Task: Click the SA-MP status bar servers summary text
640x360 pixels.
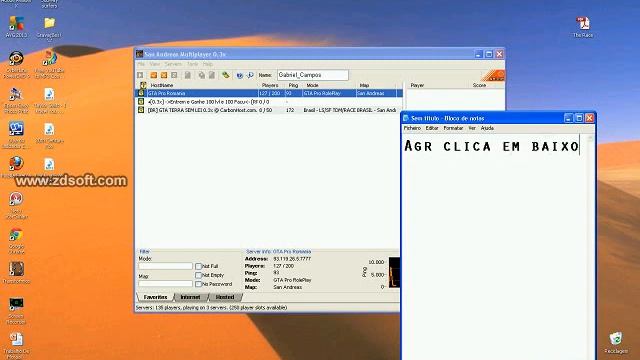Action: 211,308
